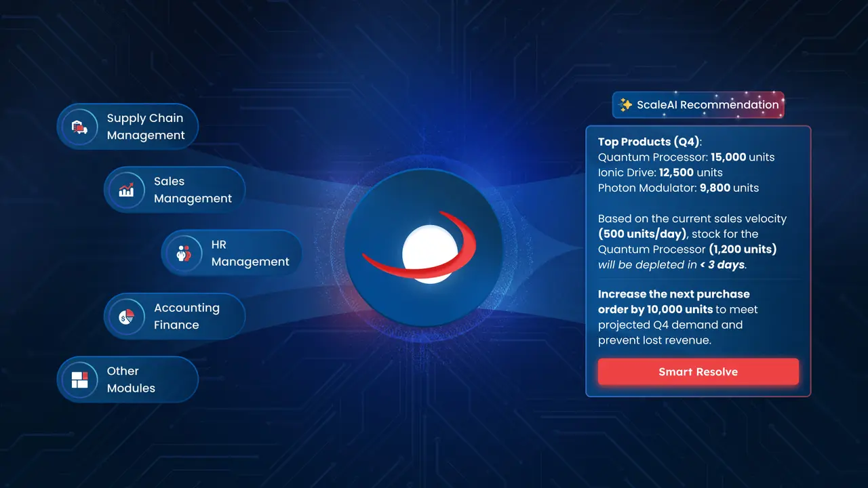
Task: Click the Sales Management chart icon
Action: [127, 190]
